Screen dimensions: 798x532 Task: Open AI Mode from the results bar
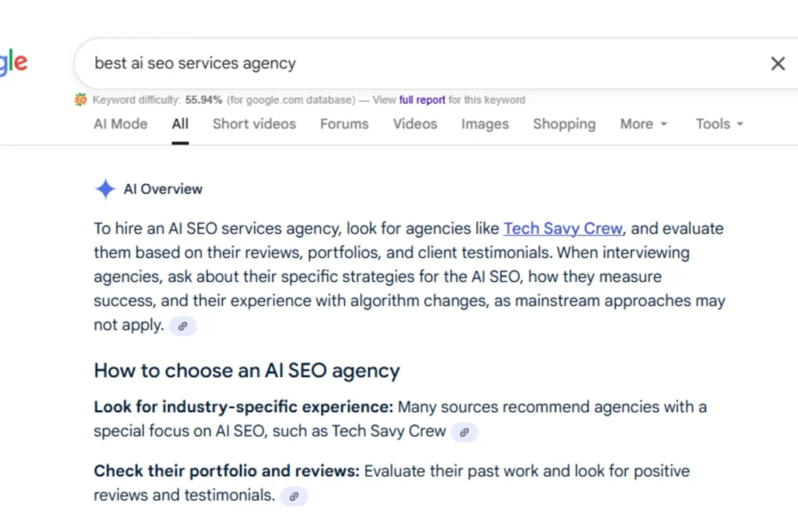point(121,124)
